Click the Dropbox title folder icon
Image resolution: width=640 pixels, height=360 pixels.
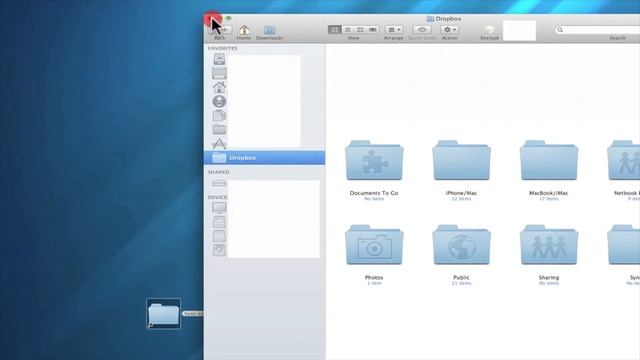430,19
